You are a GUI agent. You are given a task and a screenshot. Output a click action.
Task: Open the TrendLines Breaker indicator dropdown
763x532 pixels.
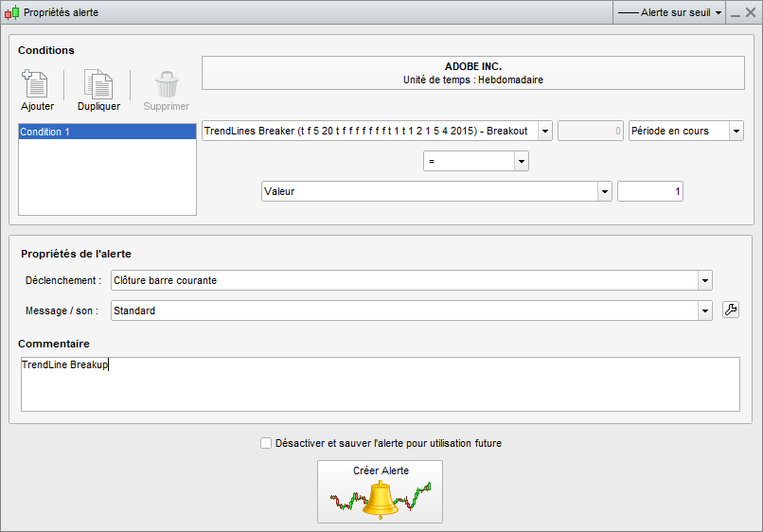545,131
